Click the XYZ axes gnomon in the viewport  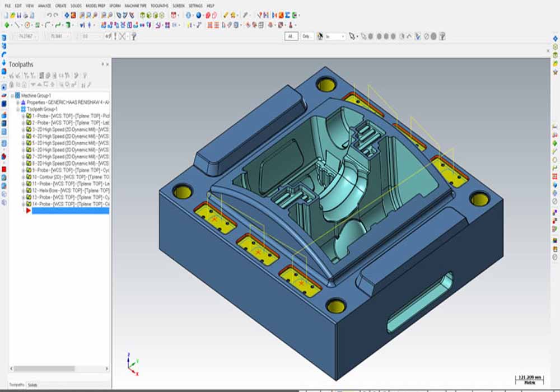pos(130,364)
